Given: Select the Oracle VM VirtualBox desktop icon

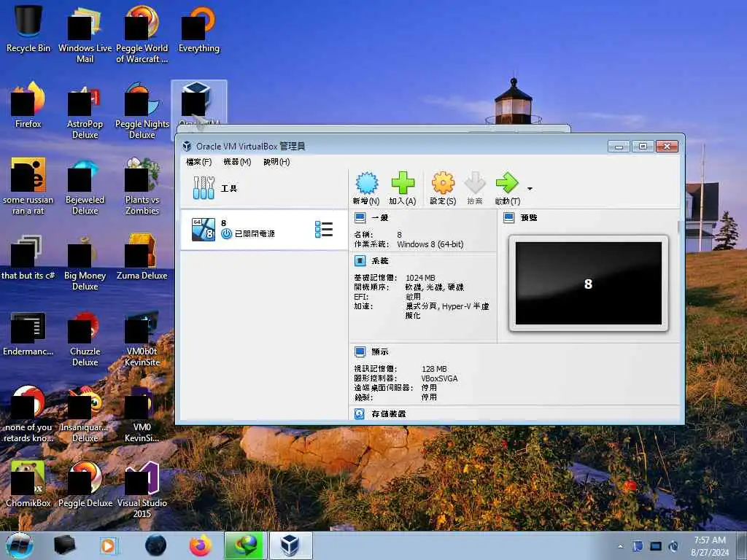Looking at the screenshot, I should tap(198, 104).
